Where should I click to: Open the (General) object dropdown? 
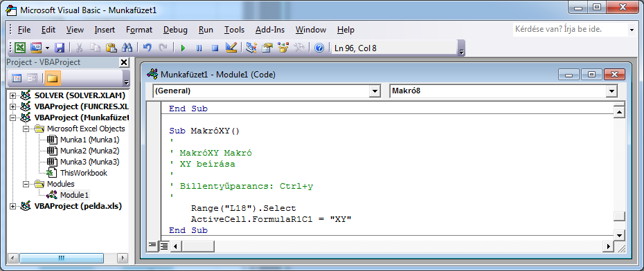pos(375,91)
